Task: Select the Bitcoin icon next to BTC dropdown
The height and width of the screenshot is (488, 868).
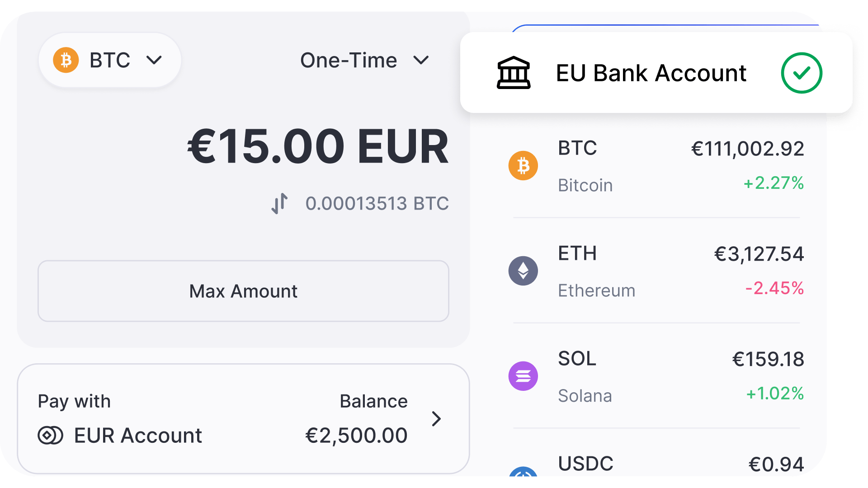Action: (67, 60)
